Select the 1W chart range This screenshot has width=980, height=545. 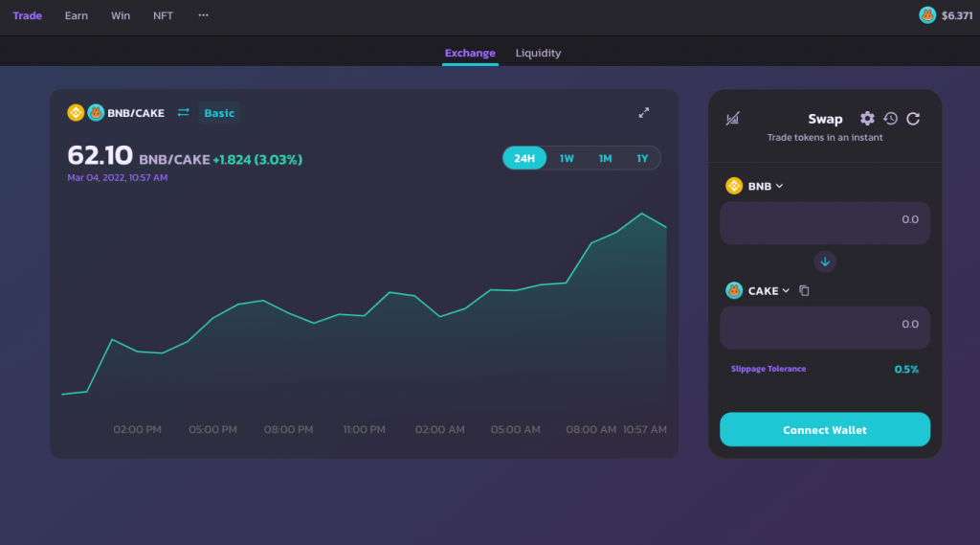point(567,158)
